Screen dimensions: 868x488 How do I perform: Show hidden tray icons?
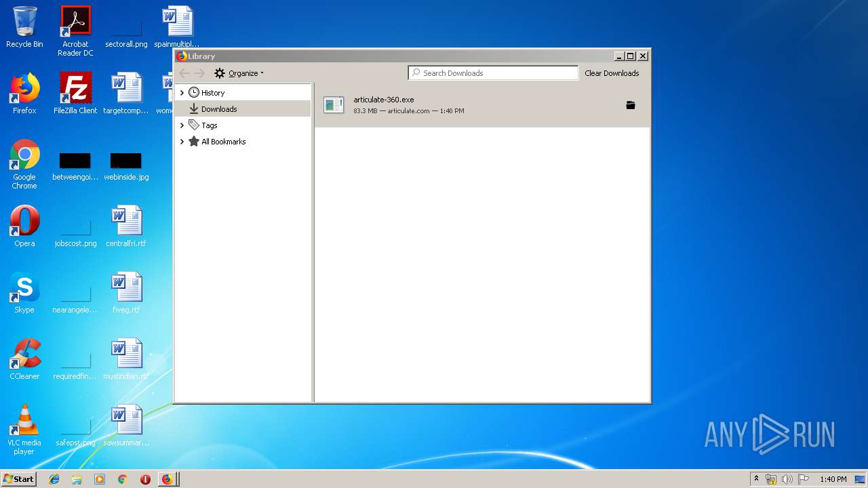coord(756,479)
